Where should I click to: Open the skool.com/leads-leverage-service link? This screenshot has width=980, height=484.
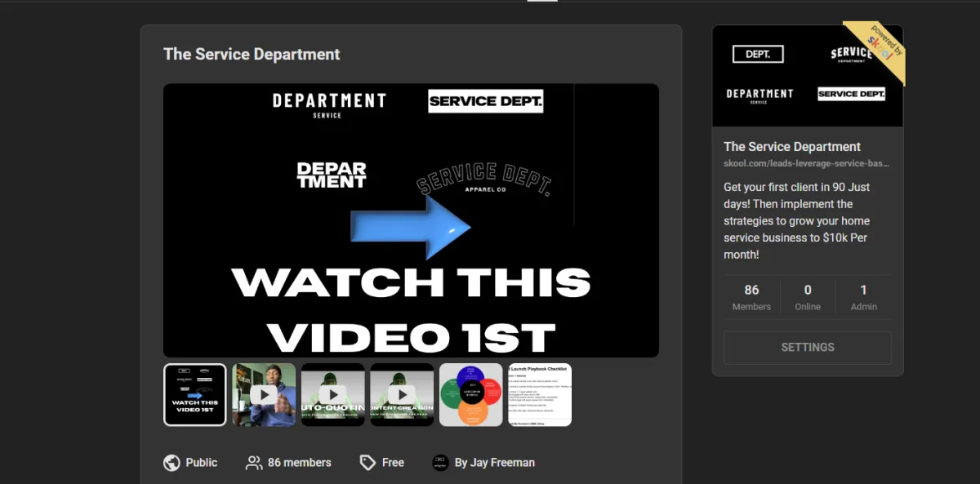806,163
